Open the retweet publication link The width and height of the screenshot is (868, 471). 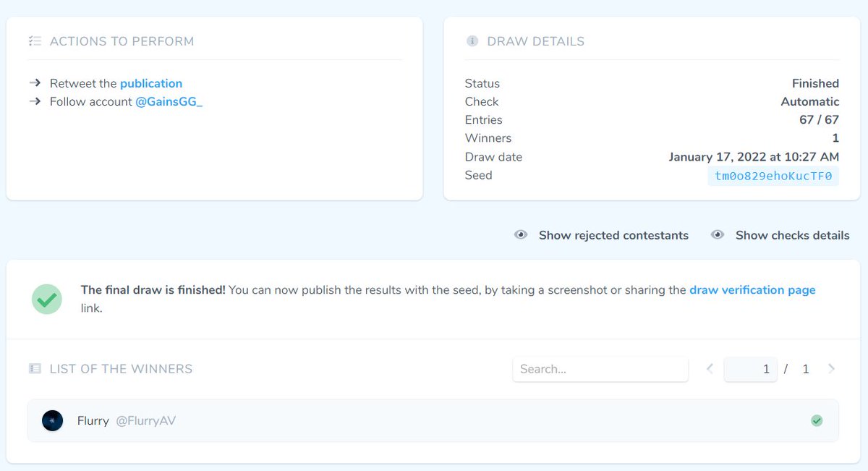click(x=151, y=83)
